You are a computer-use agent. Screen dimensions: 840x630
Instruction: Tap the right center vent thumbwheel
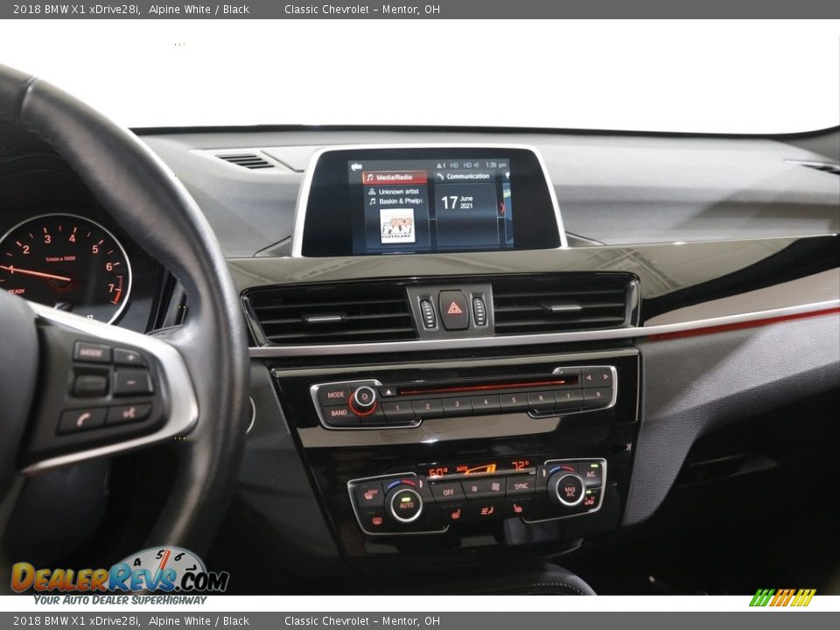coord(479,310)
